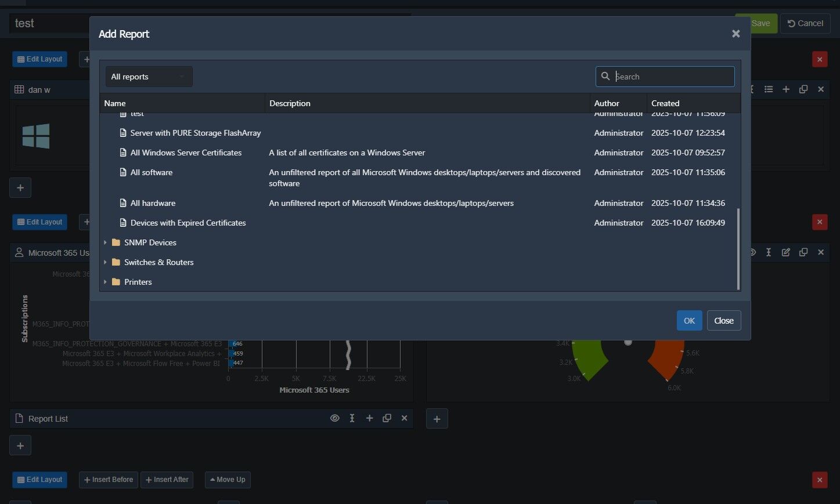Expand the Switches & Routers folder arrow
Screen dimensions: 840x504
tap(105, 262)
